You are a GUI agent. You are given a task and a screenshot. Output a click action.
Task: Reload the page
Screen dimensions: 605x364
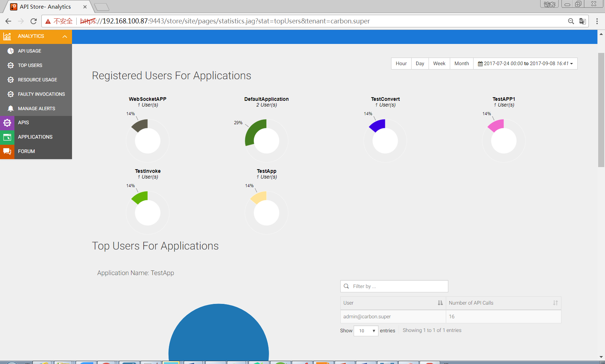[x=33, y=21]
